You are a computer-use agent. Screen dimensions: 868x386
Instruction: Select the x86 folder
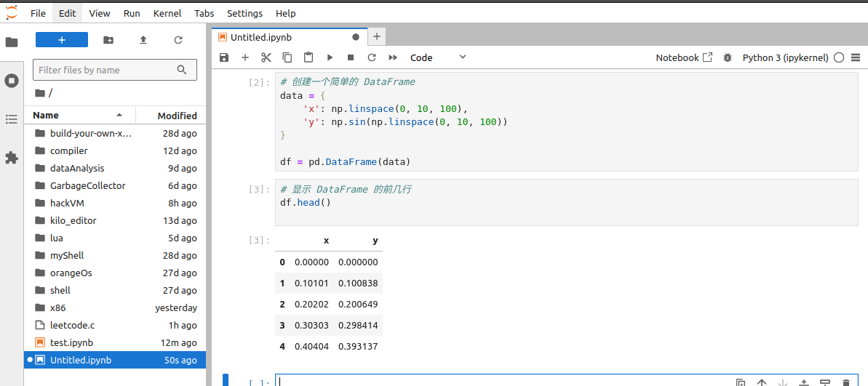115,307
